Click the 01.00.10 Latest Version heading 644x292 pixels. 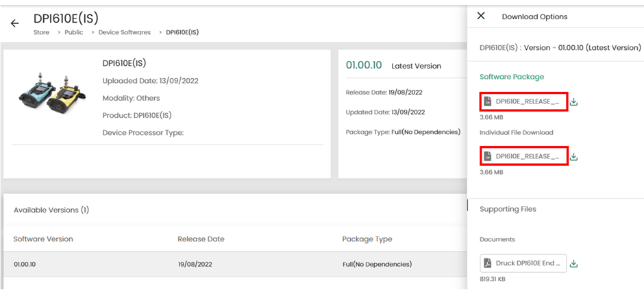pos(393,65)
